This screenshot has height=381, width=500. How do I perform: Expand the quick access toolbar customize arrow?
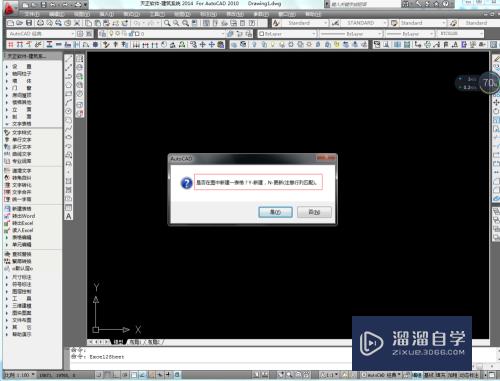(x=85, y=5)
